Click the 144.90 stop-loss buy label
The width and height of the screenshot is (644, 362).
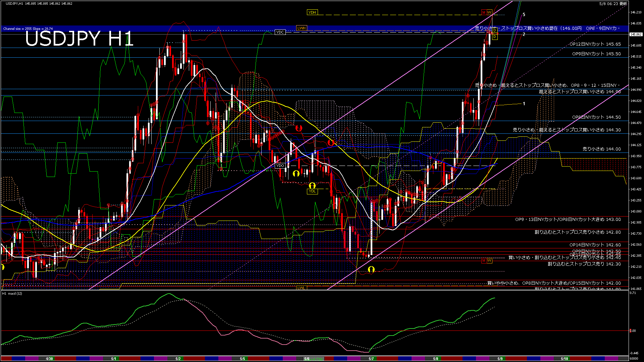coord(580,92)
